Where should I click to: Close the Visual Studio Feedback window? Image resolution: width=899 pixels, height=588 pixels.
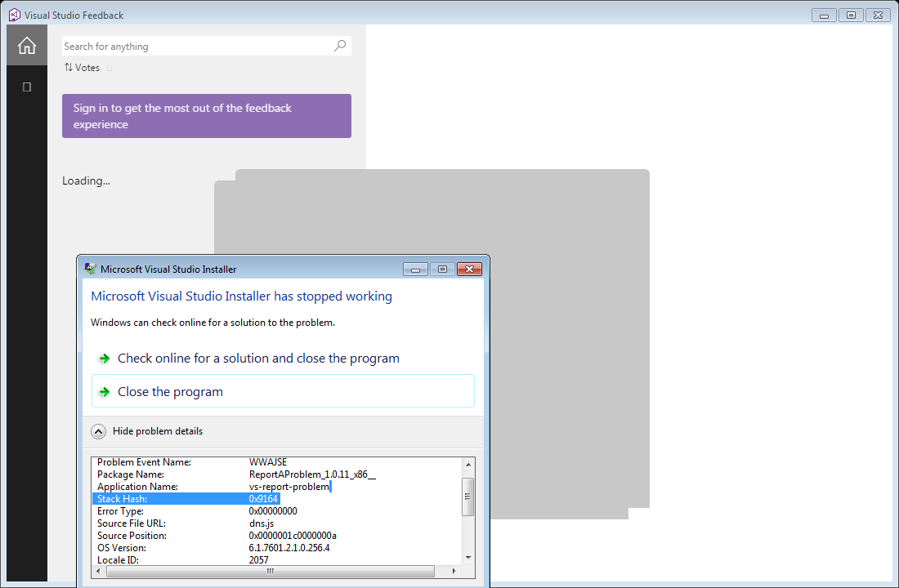(x=878, y=16)
